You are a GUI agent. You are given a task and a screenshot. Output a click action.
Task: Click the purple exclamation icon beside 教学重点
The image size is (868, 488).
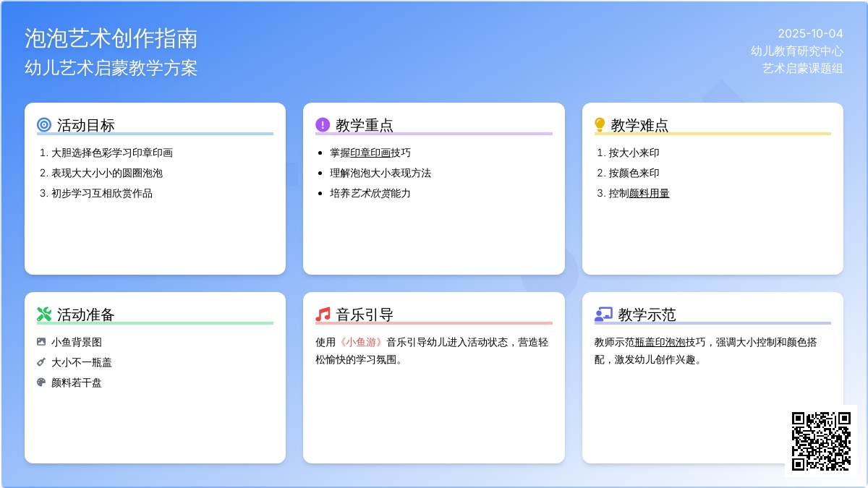(x=323, y=125)
